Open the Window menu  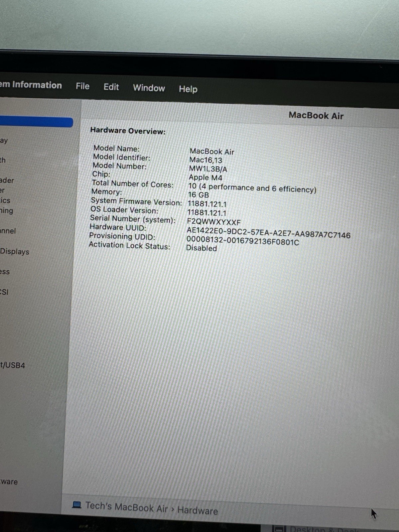click(149, 88)
